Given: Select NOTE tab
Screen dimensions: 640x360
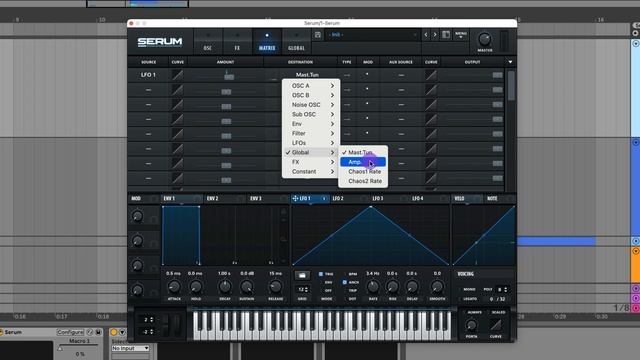Looking at the screenshot, I should coord(499,198).
